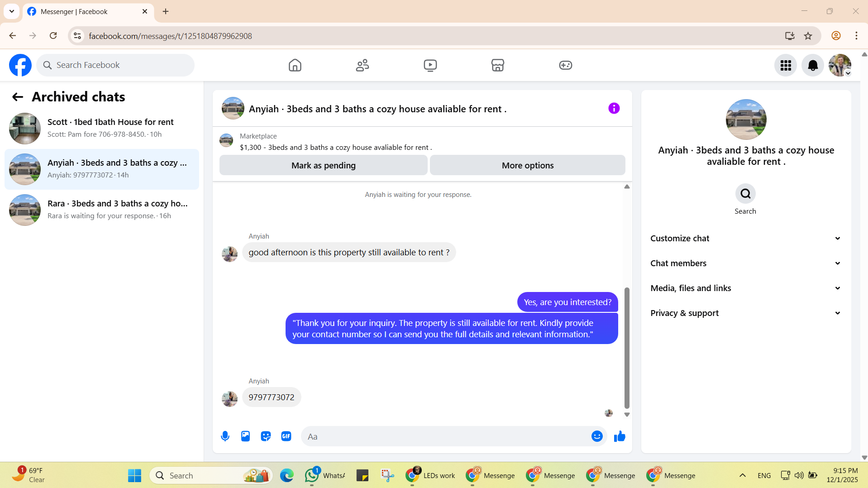Open the emoji picker in message box
Image resolution: width=868 pixels, height=488 pixels.
click(597, 436)
